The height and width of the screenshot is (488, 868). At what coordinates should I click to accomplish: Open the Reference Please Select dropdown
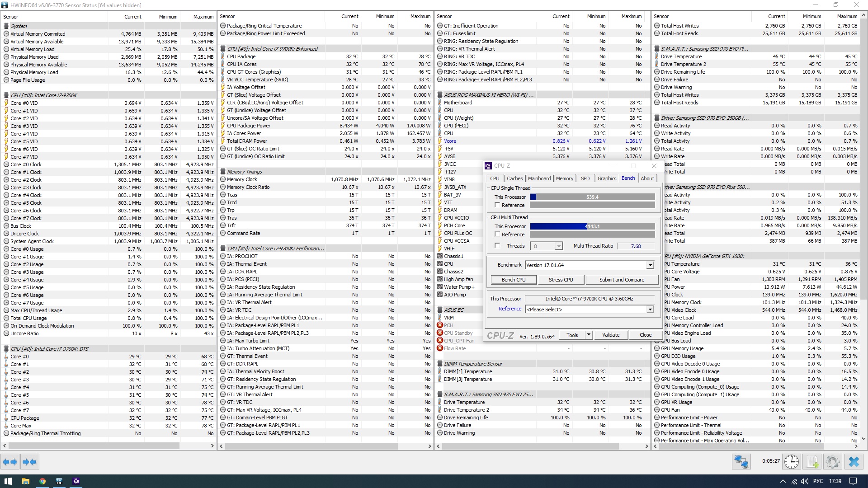click(x=650, y=310)
